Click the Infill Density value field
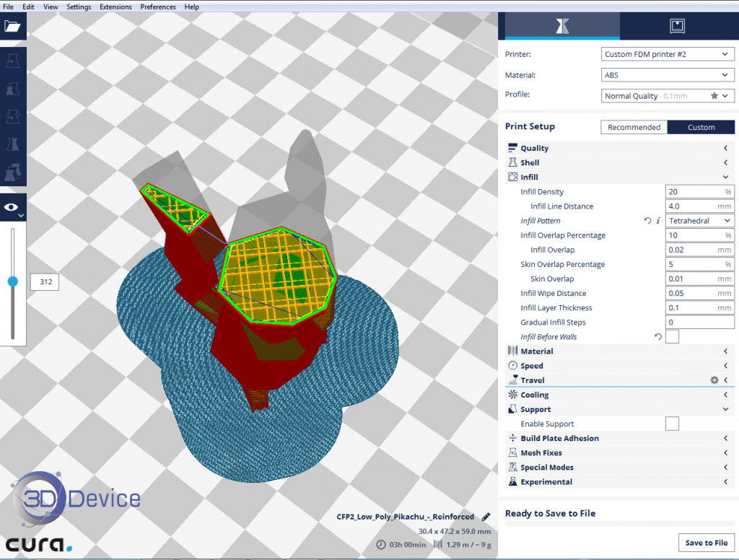Image resolution: width=739 pixels, height=560 pixels. pos(700,192)
